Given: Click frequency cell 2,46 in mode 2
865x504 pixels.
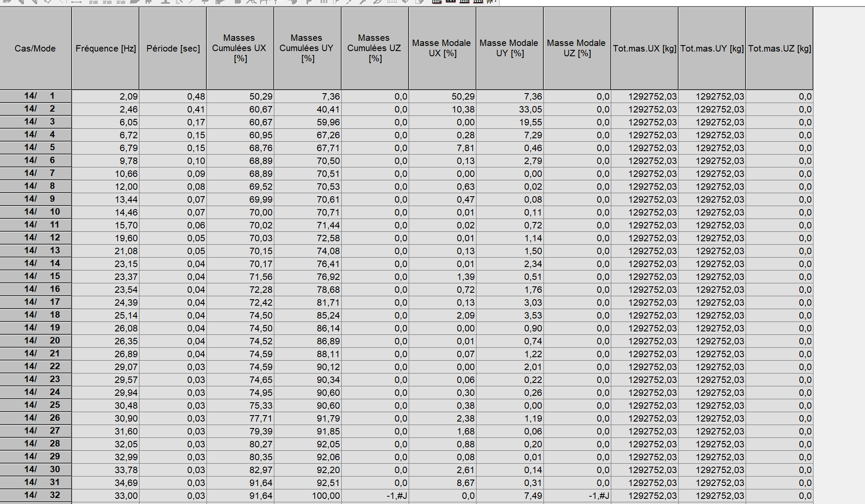Looking at the screenshot, I should pos(106,109).
